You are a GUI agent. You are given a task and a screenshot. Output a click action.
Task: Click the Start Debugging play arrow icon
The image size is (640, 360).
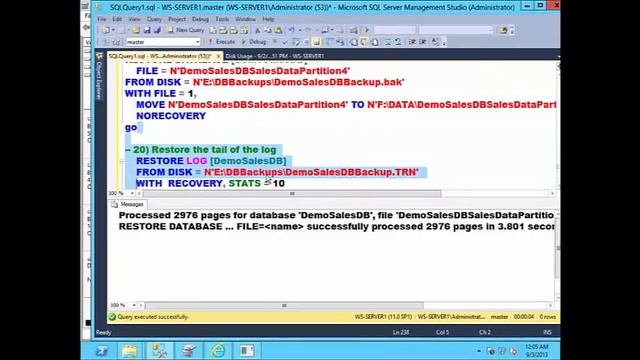tap(367, 30)
